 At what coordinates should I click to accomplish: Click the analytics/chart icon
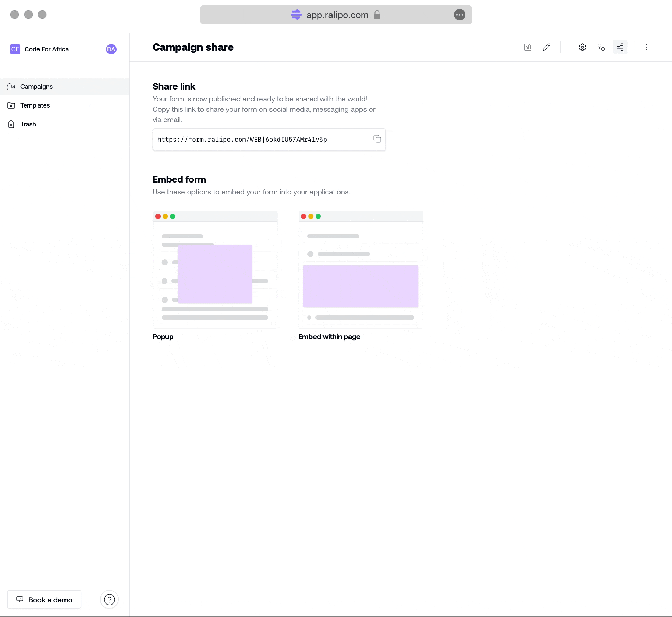click(x=527, y=48)
